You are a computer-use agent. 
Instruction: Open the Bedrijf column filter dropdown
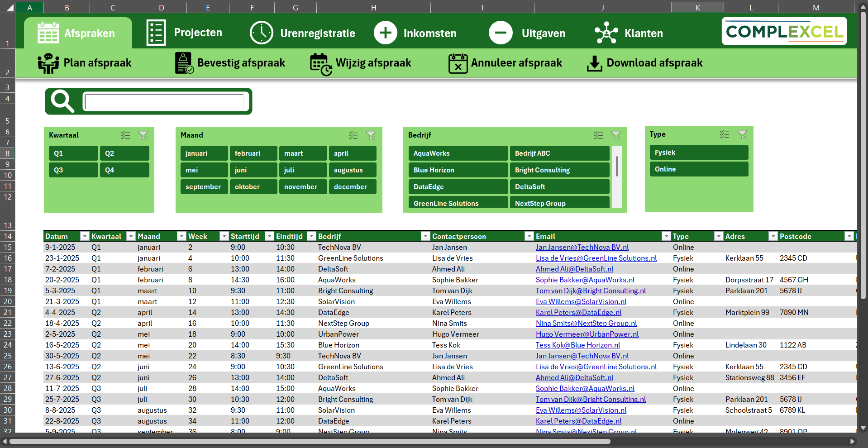click(x=425, y=236)
